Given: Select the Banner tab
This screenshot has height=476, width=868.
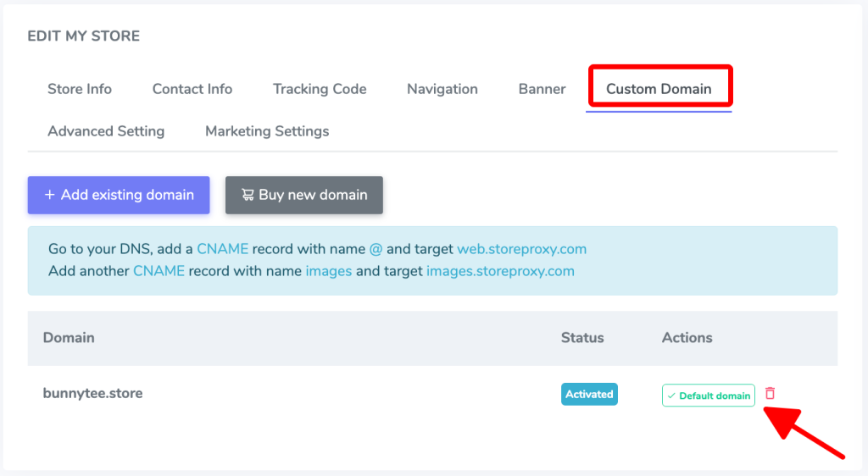Looking at the screenshot, I should [542, 89].
